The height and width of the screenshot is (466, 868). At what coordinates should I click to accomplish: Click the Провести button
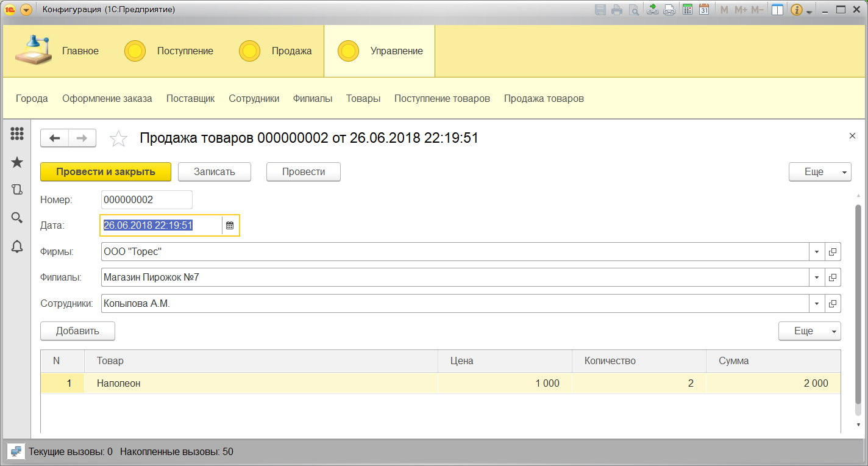(304, 172)
